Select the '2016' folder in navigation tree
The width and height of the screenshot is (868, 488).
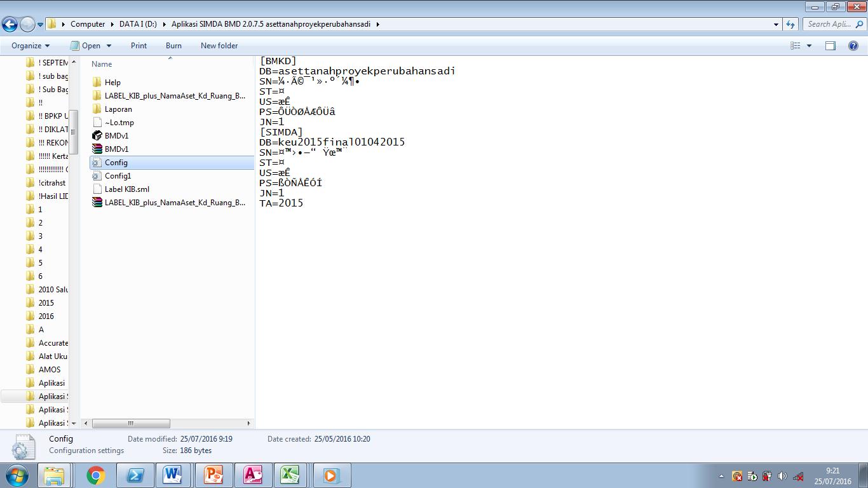[40, 316]
